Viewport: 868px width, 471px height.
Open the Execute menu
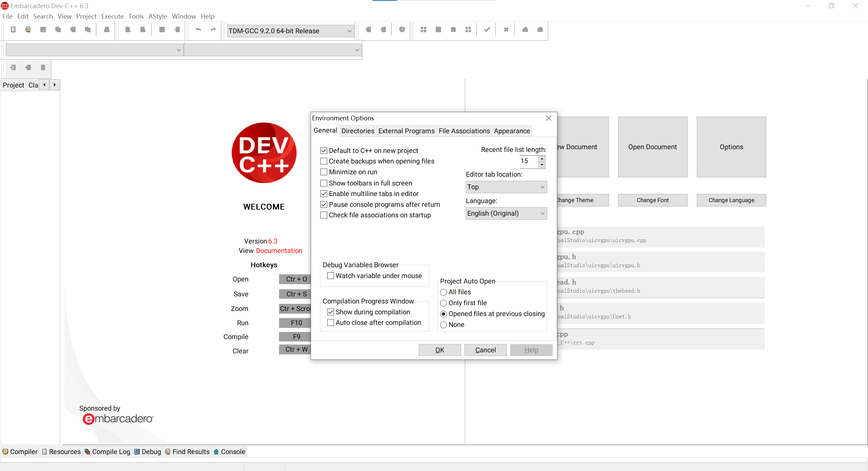click(x=112, y=16)
